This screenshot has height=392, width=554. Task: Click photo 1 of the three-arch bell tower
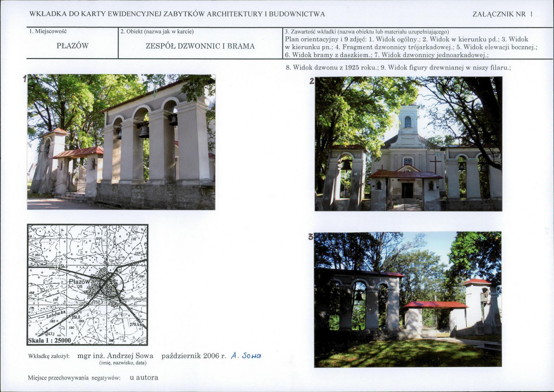121,142
